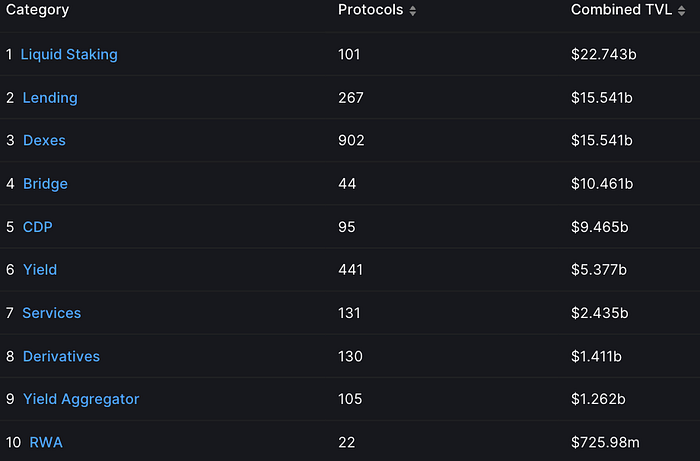Go to the Dexes category
The height and width of the screenshot is (461, 700).
coord(44,141)
